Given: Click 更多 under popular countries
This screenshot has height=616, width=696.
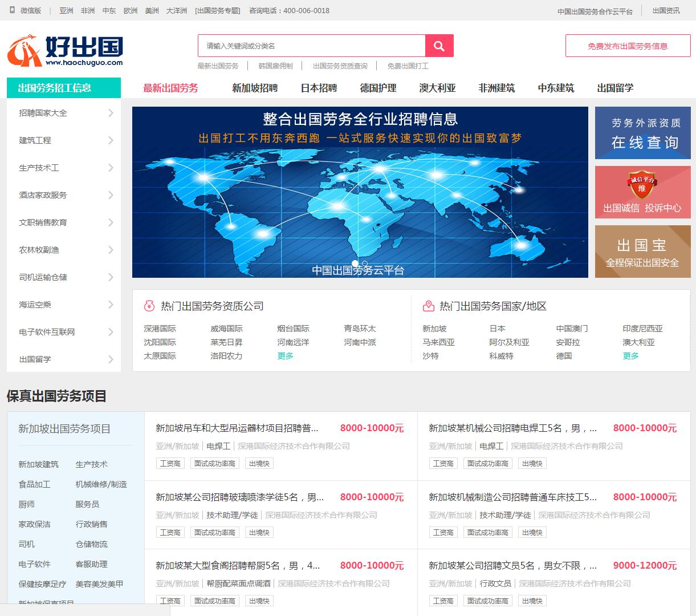Looking at the screenshot, I should 630,356.
